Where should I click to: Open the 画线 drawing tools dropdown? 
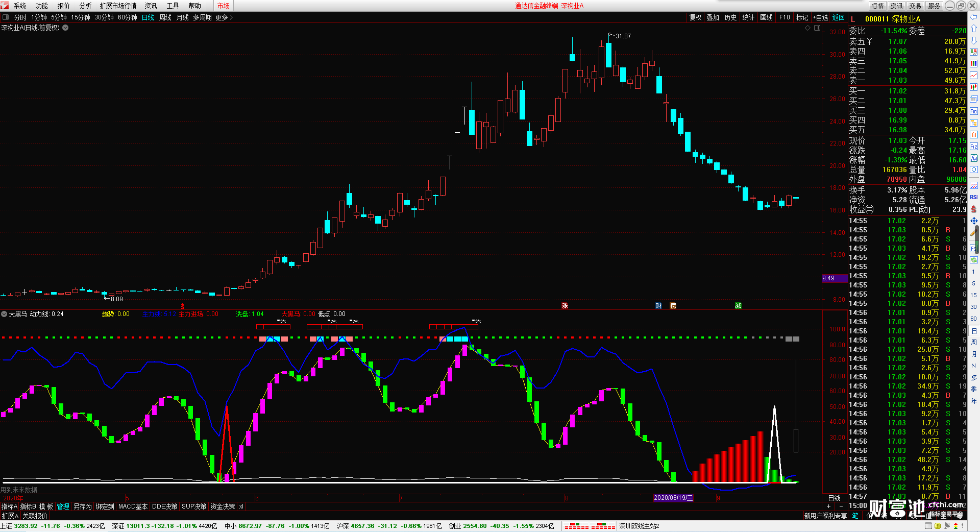pyautogui.click(x=766, y=17)
